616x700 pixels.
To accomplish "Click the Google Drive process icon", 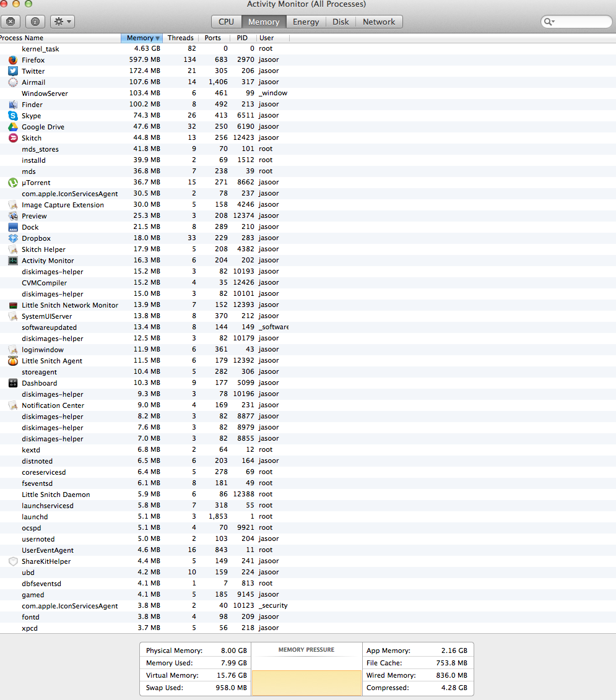I will tap(13, 127).
